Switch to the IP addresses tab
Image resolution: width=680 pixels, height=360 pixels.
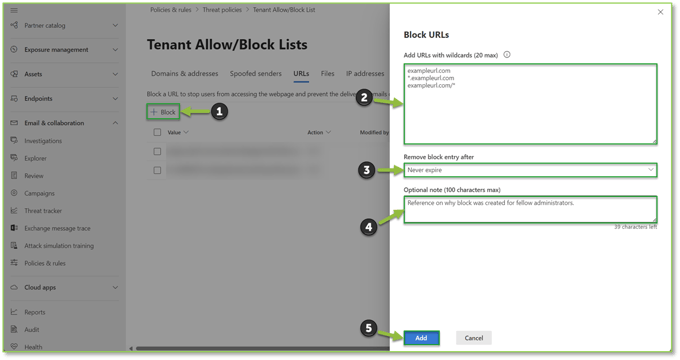pos(365,74)
